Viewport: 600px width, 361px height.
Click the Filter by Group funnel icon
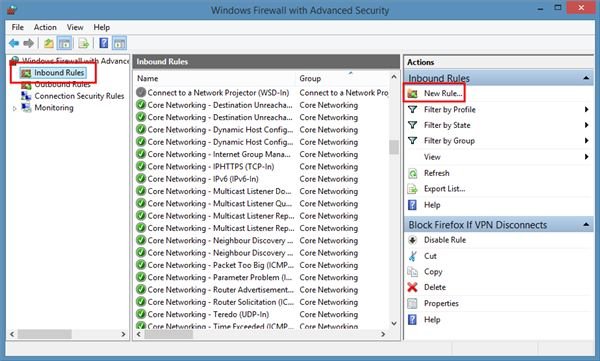coord(412,141)
